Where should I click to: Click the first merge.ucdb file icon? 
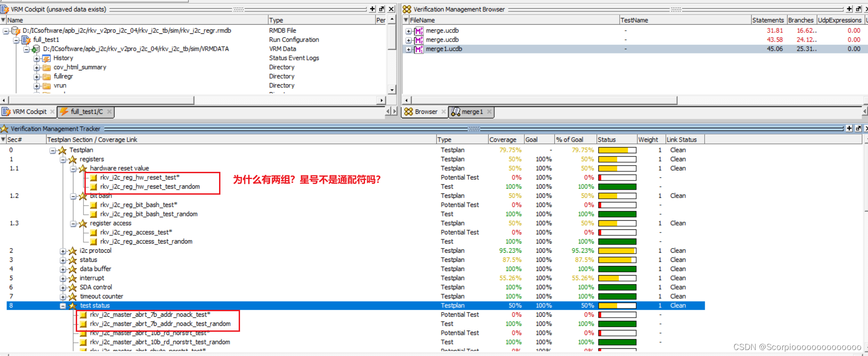(x=418, y=31)
